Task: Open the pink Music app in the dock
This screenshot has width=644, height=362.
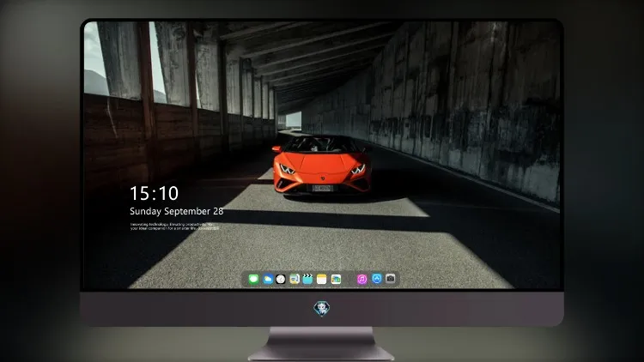Action: pyautogui.click(x=361, y=279)
